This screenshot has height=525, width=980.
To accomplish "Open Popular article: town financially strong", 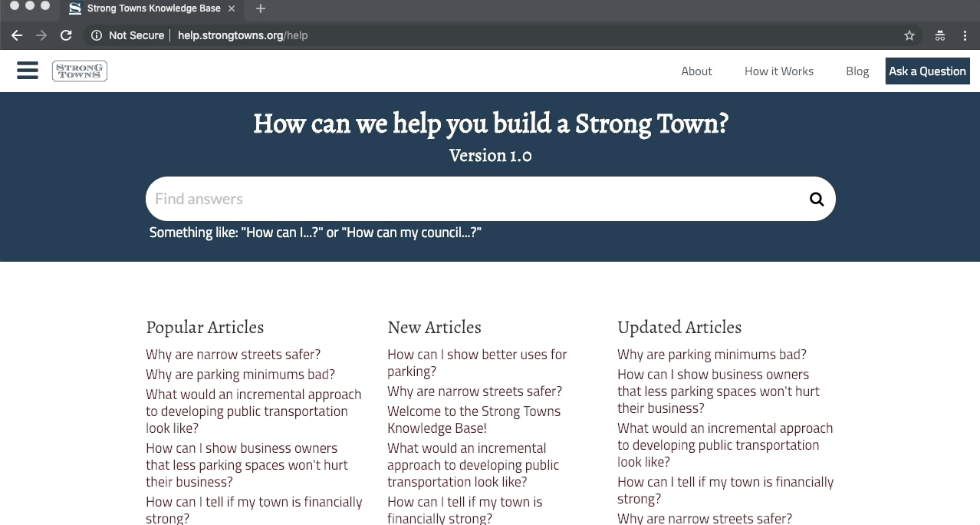I will pyautogui.click(x=254, y=510).
